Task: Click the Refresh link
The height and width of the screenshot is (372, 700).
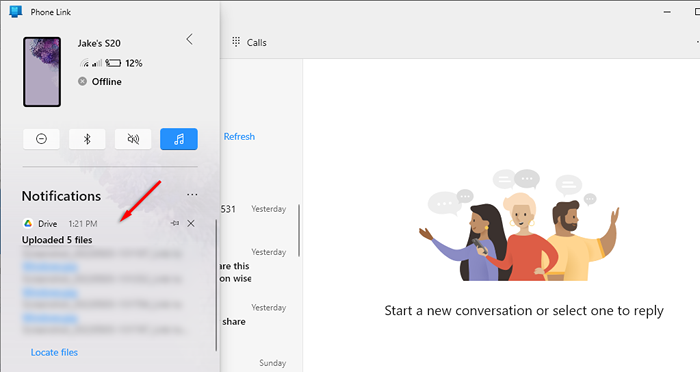Action: pyautogui.click(x=239, y=137)
